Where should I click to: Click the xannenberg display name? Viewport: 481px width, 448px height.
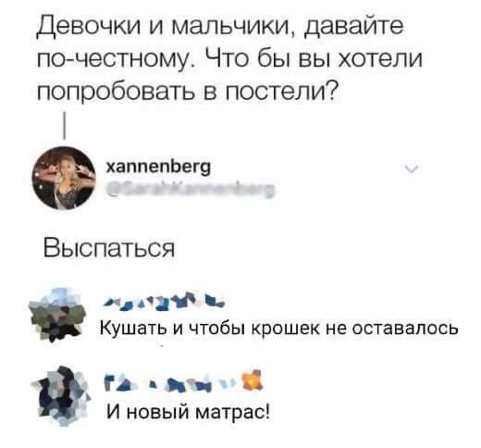point(158,168)
